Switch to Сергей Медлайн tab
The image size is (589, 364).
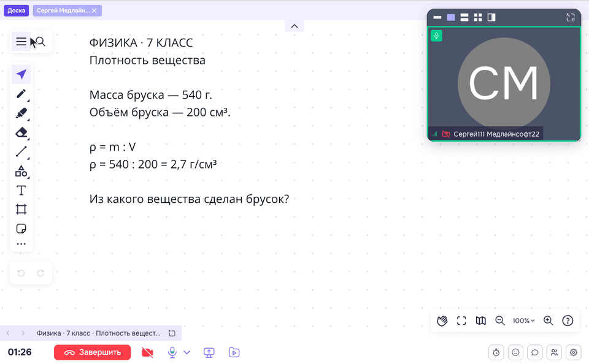(63, 10)
